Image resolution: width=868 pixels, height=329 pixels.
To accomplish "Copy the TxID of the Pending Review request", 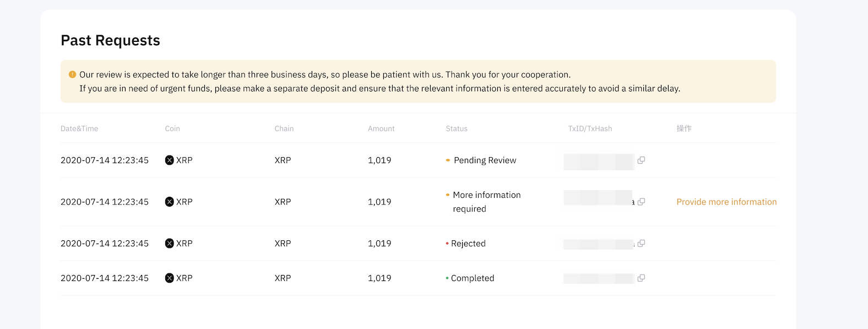I will point(641,160).
